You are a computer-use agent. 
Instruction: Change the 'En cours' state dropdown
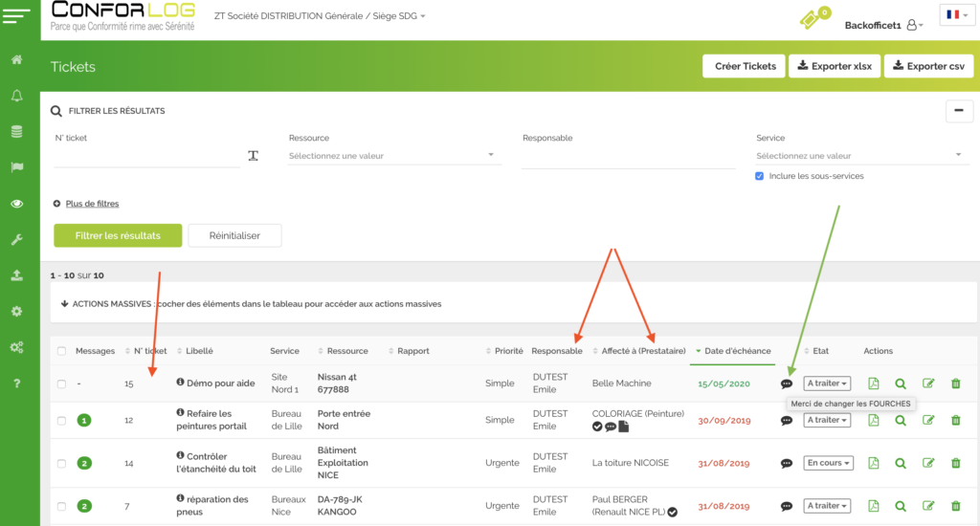[x=827, y=463]
